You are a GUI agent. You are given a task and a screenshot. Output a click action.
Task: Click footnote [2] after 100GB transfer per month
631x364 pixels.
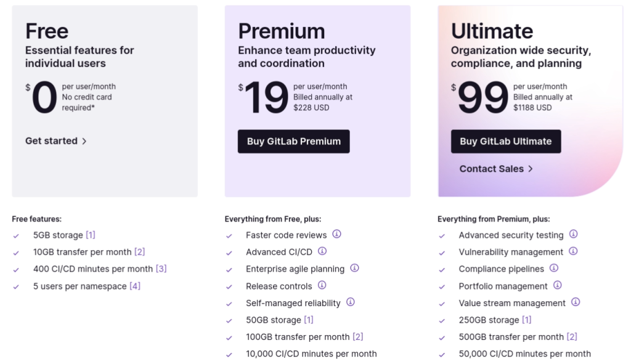coord(358,336)
